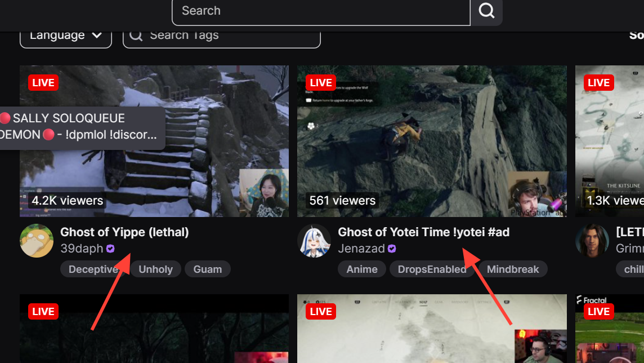This screenshot has height=363, width=644.
Task: Open stream title Ghost of Yippe (lethal)
Action: coord(124,232)
